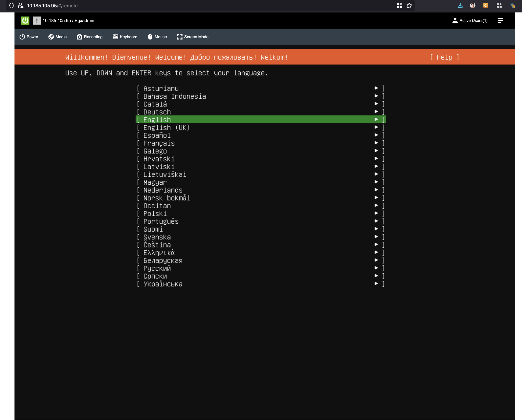The width and height of the screenshot is (522, 420).
Task: Click the arrow on the Deutsch row
Action: tap(376, 111)
